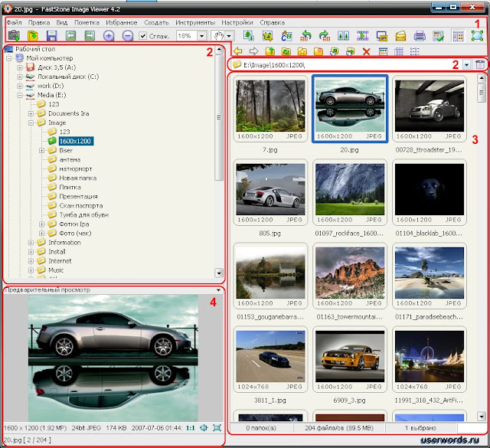Click the zoom in magnifier icon
This screenshot has width=490, height=448.
tap(109, 36)
